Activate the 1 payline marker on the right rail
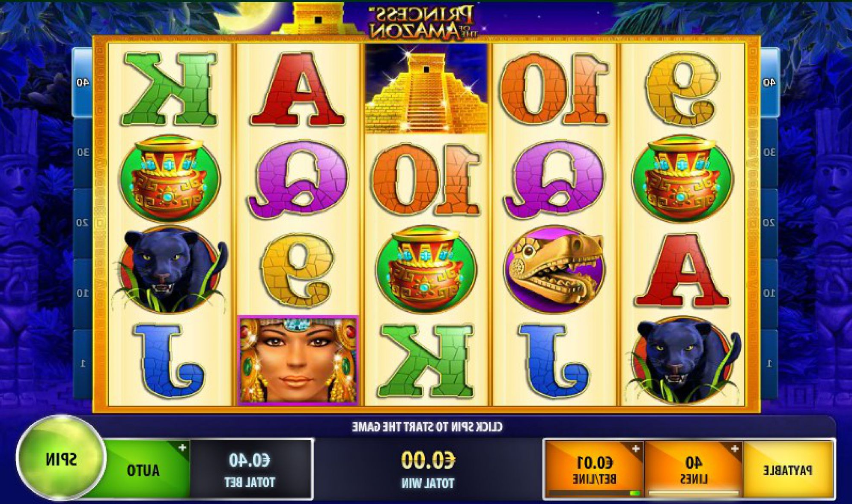The width and height of the screenshot is (852, 504). point(770,364)
